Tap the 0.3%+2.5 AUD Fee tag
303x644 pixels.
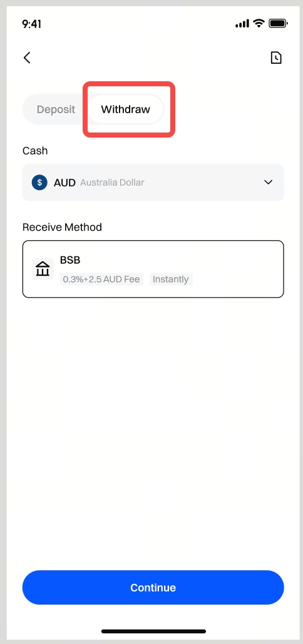tap(101, 279)
